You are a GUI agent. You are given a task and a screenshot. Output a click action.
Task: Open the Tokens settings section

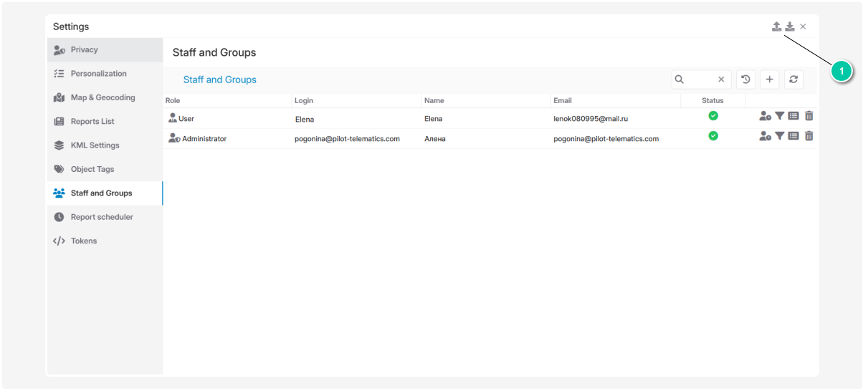pos(84,241)
